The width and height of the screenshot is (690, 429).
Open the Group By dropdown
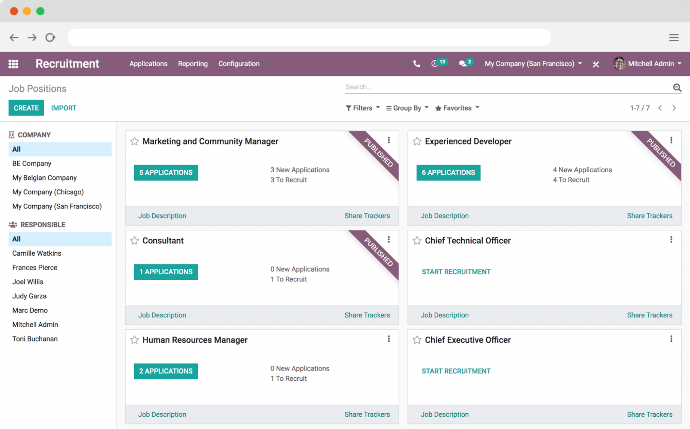point(407,108)
